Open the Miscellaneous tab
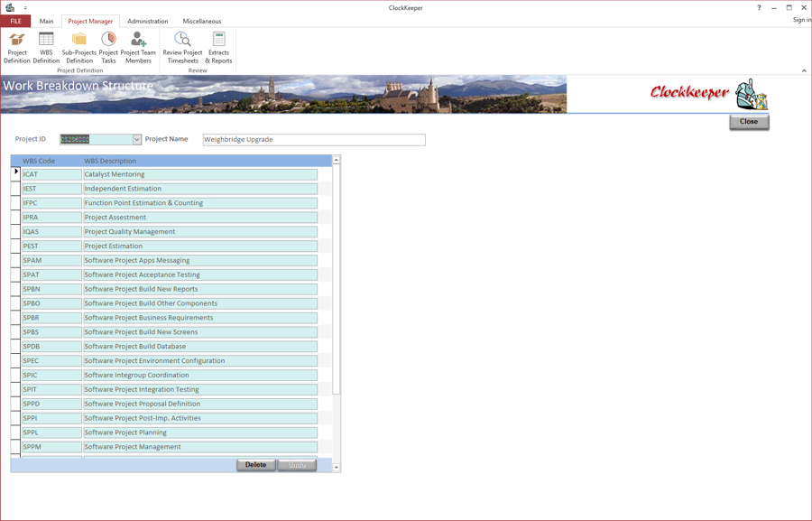The height and width of the screenshot is (521, 812). pyautogui.click(x=202, y=22)
